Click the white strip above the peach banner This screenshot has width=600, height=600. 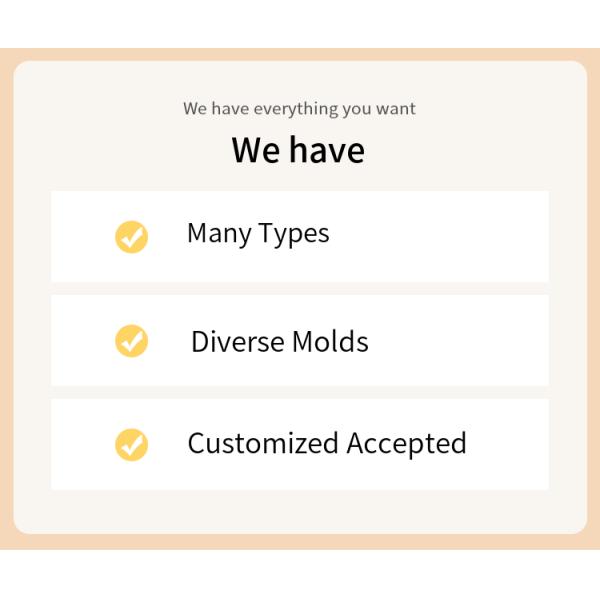[x=300, y=23]
